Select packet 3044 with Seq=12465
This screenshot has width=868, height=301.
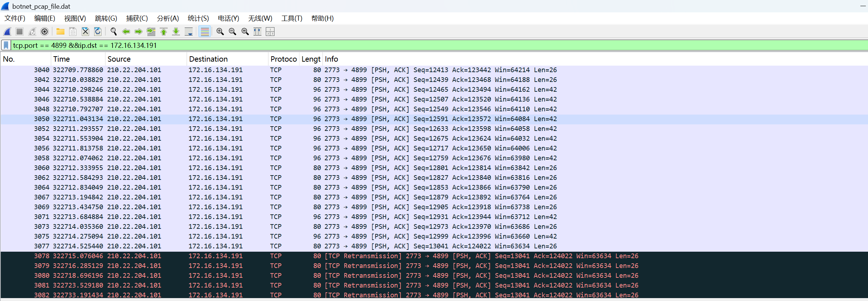(x=434, y=90)
